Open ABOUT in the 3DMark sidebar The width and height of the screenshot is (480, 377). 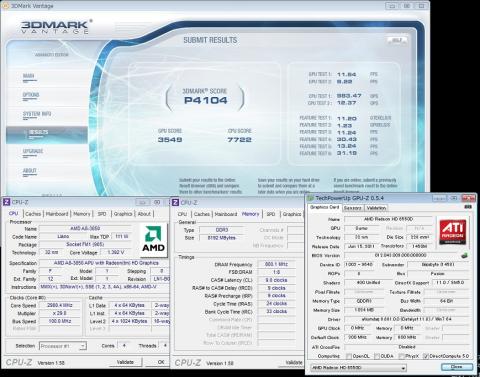[x=29, y=171]
